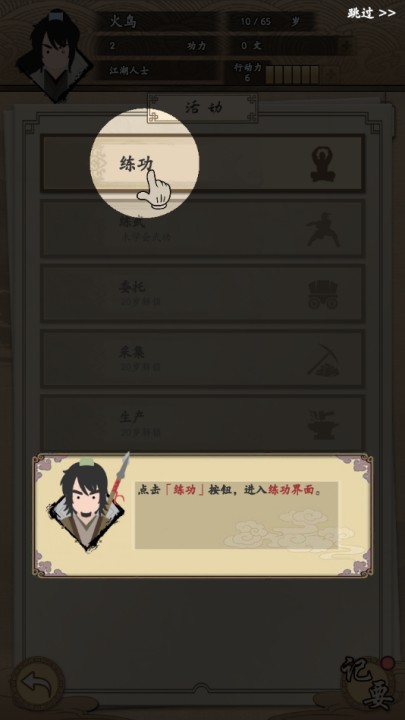Tap the 火鸟 character portrait
The width and height of the screenshot is (405, 720).
point(55,54)
